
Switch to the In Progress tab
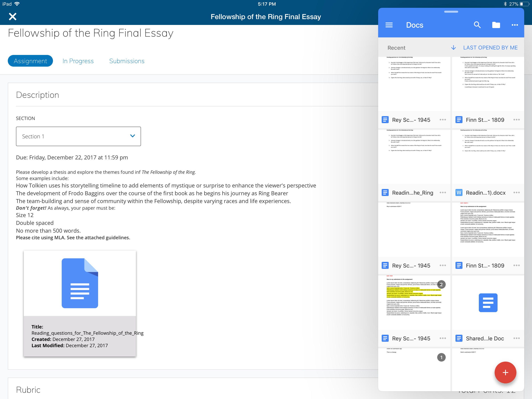click(78, 61)
